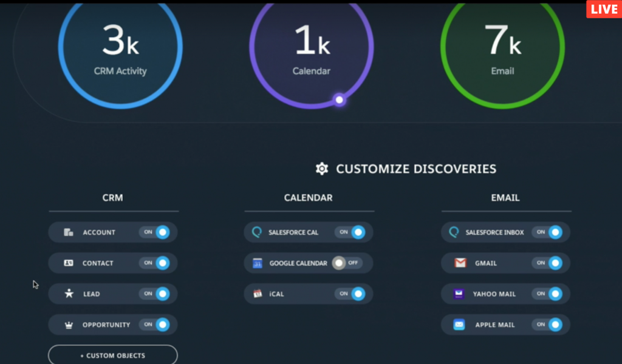Screen dimensions: 622x364
Task: Switch off the Yahoo Mail toggle
Action: [547, 294]
